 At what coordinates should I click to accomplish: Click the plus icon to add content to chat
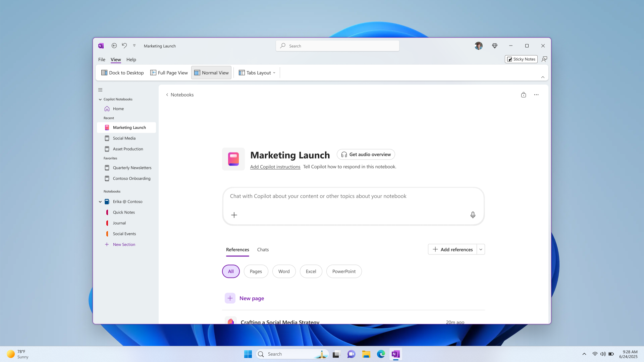234,215
